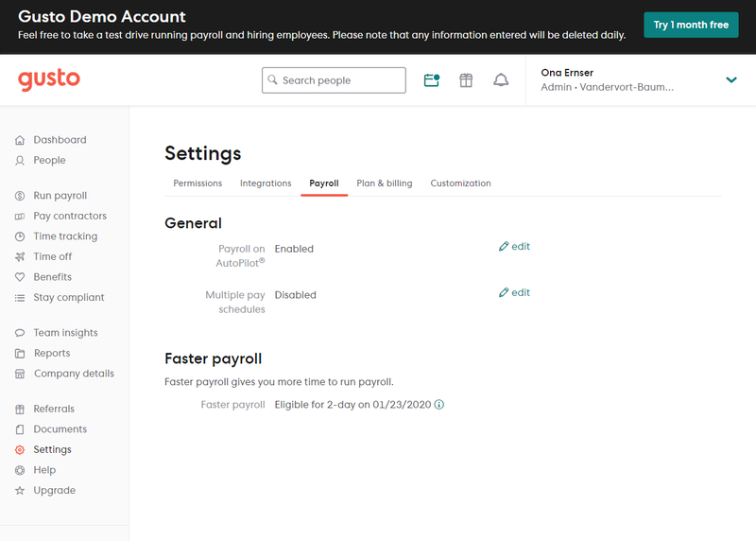The width and height of the screenshot is (756, 541).
Task: Click the info icon next to 01/23/2020
Action: pyautogui.click(x=438, y=405)
